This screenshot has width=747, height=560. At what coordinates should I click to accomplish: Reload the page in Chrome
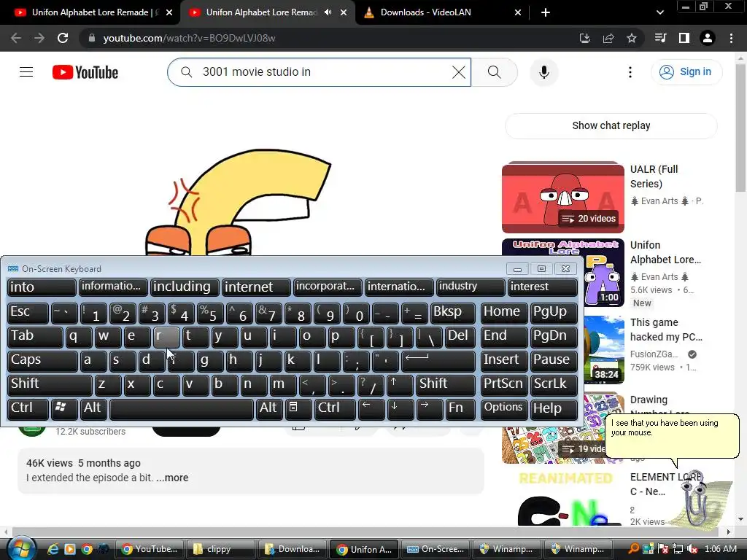[x=63, y=38]
